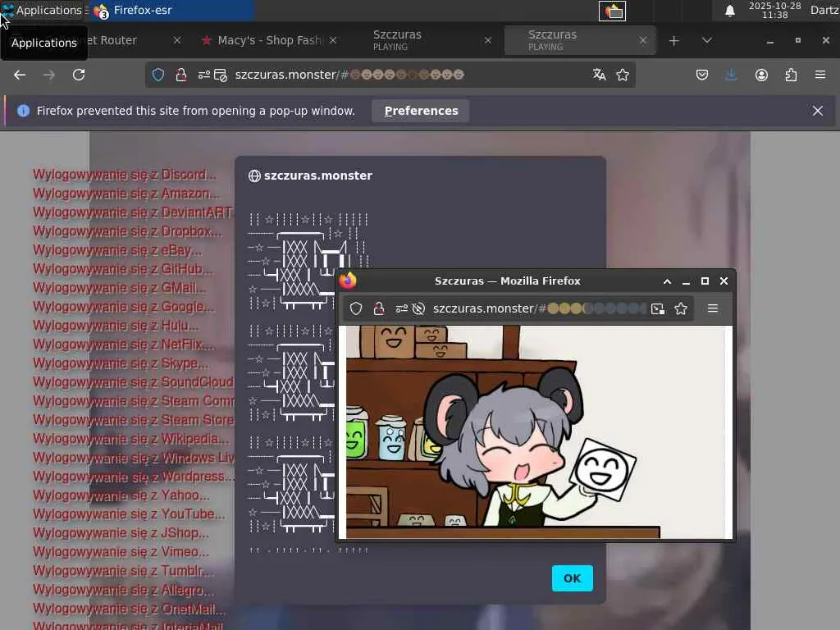Image resolution: width=840 pixels, height=630 pixels.
Task: Reload the current page
Action: tap(79, 75)
